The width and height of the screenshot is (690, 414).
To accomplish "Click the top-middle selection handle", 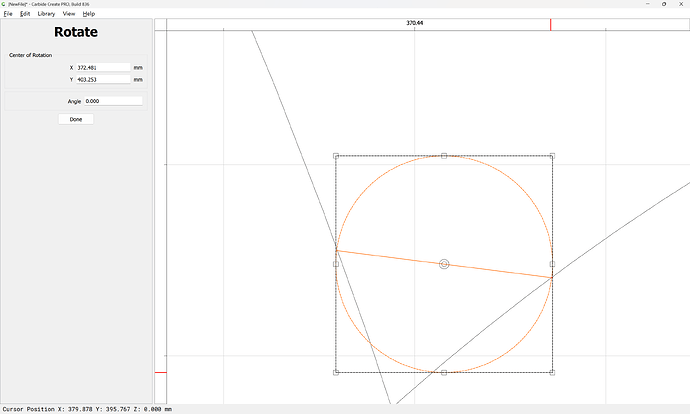I will click(444, 156).
